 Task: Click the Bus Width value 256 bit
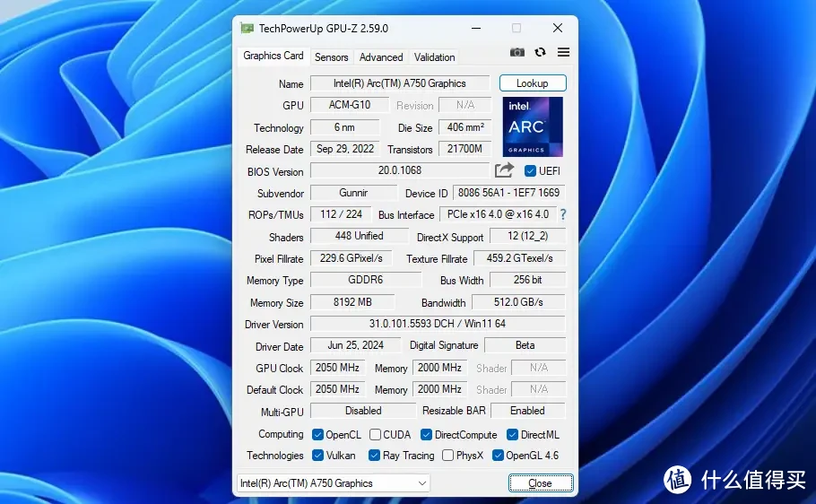coord(527,280)
